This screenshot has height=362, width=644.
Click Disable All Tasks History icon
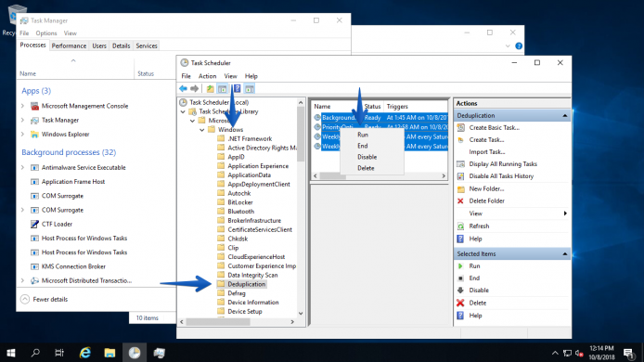[x=461, y=176]
